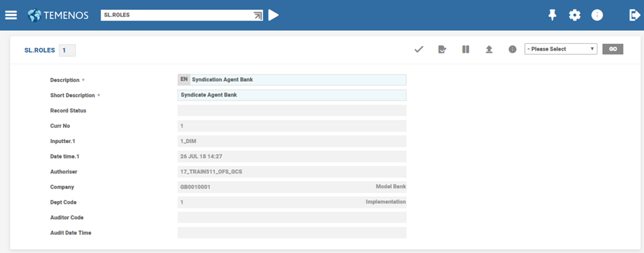Image resolution: width=644 pixels, height=253 pixels.
Task: Click the validate deal icon
Action: tap(442, 49)
